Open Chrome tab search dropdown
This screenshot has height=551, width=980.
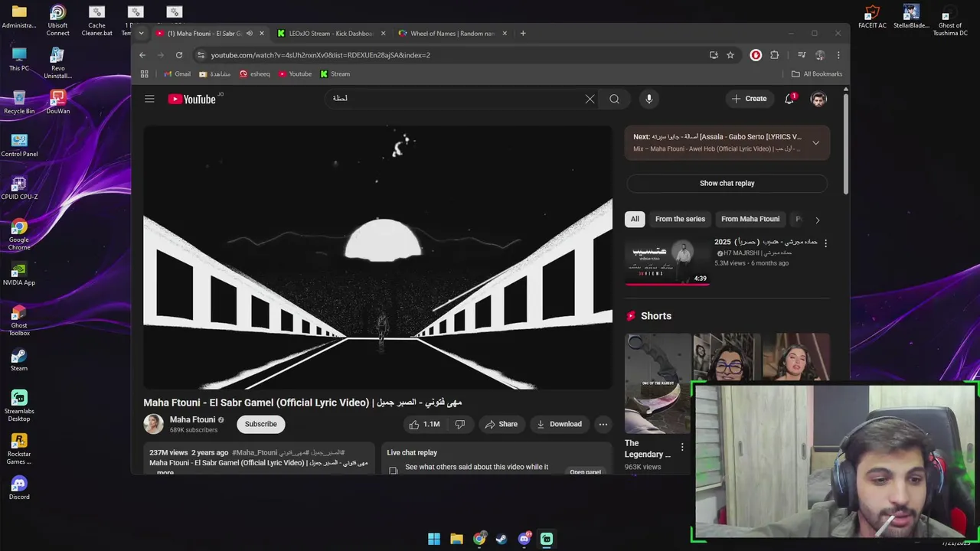tap(141, 34)
